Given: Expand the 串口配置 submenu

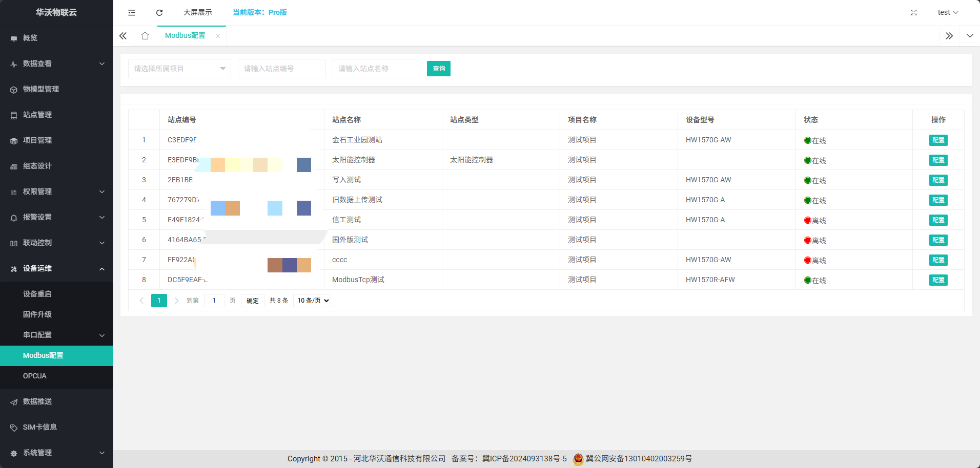Looking at the screenshot, I should 56,335.
